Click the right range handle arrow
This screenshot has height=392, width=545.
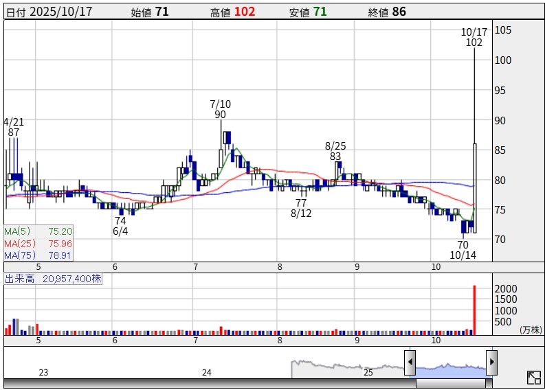491,361
